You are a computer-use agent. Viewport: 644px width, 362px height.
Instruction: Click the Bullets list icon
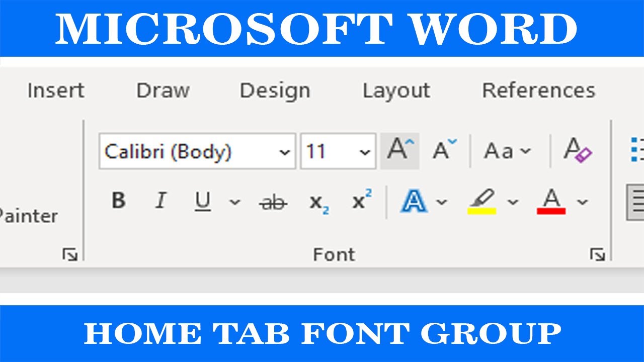[x=637, y=149]
